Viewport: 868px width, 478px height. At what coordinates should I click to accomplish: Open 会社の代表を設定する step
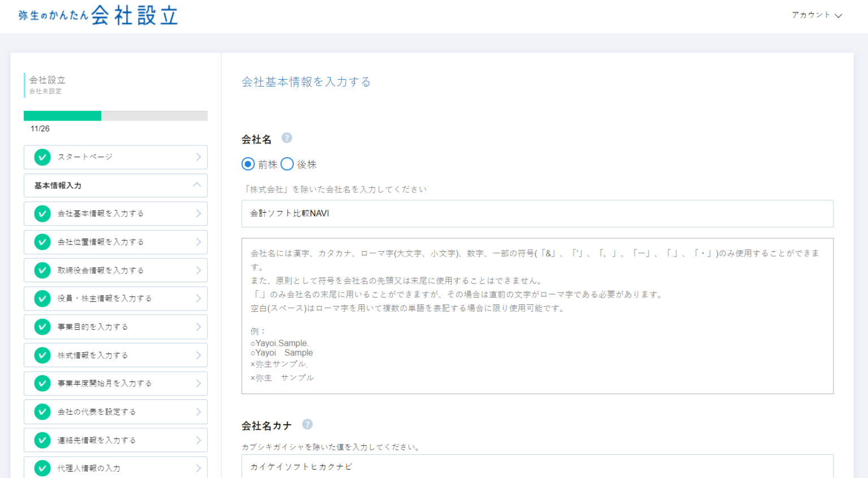pyautogui.click(x=97, y=412)
